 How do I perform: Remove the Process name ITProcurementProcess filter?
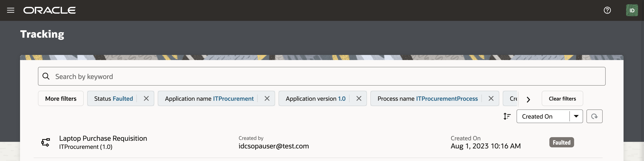(491, 99)
